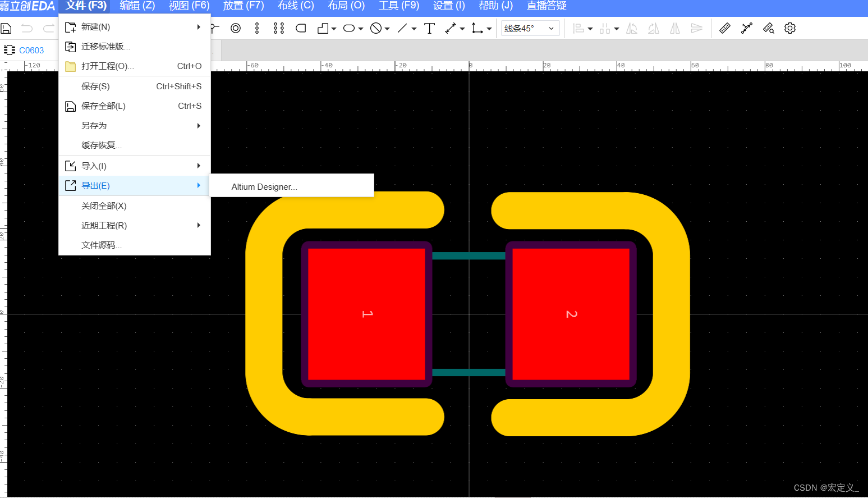Select the oval slot tool
This screenshot has width=868, height=498.
coord(349,28)
